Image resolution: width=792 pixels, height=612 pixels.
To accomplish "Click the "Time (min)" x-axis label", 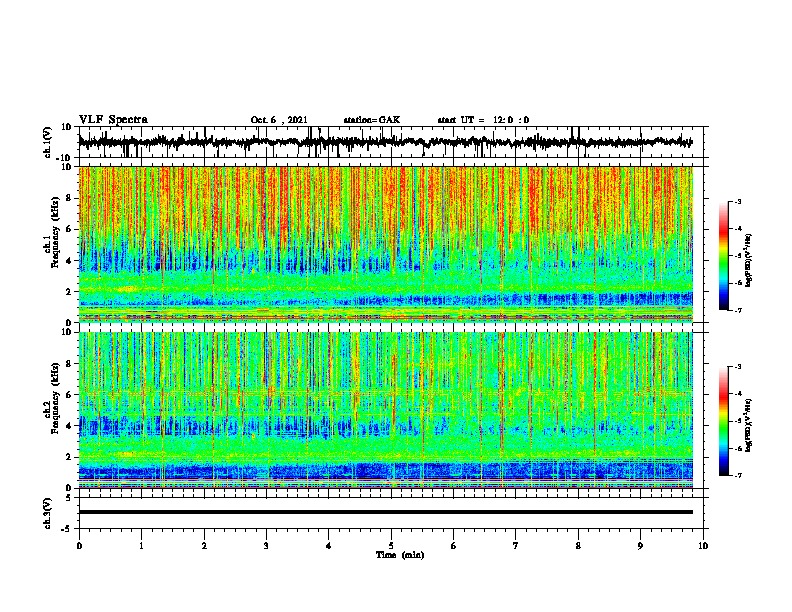I will pyautogui.click(x=400, y=555).
